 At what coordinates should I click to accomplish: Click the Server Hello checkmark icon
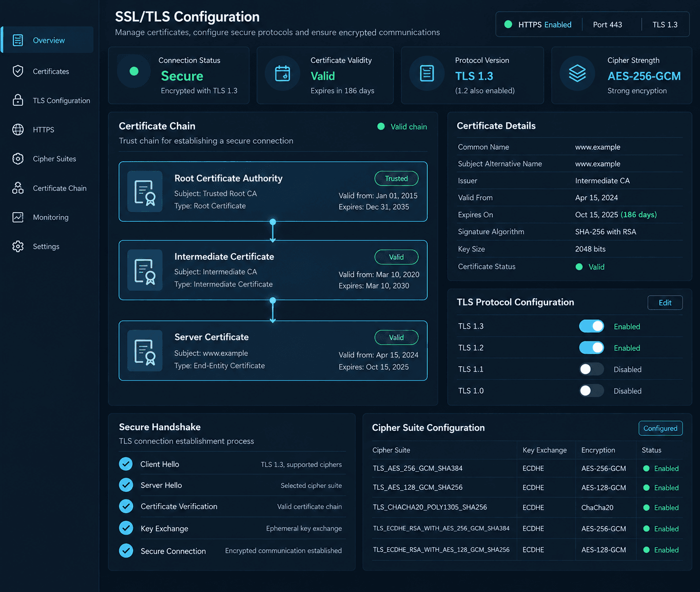pos(126,485)
